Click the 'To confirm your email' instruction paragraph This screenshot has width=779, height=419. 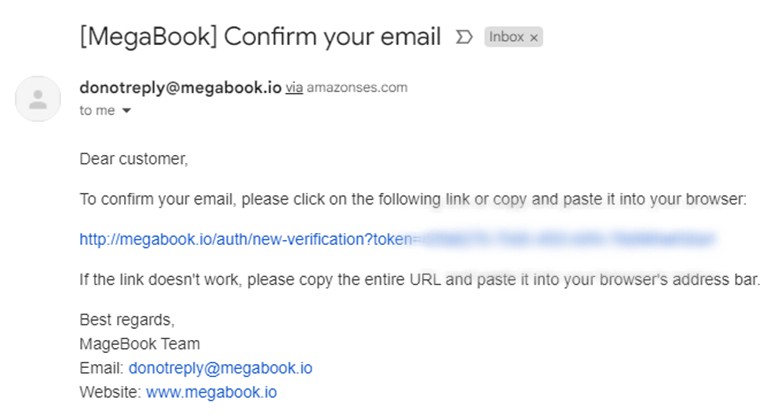[413, 199]
